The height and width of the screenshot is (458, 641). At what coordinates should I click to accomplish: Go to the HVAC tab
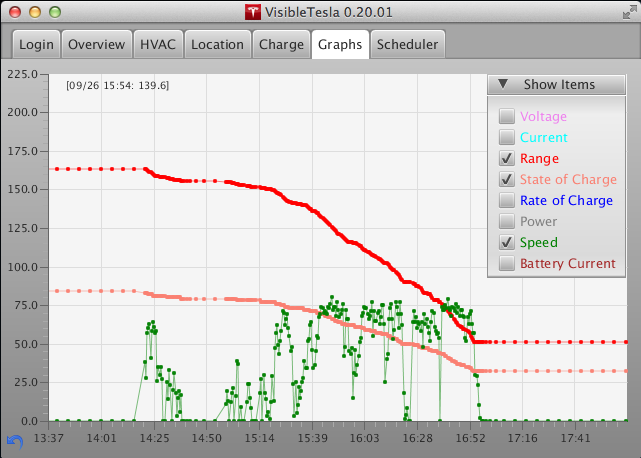tap(158, 44)
